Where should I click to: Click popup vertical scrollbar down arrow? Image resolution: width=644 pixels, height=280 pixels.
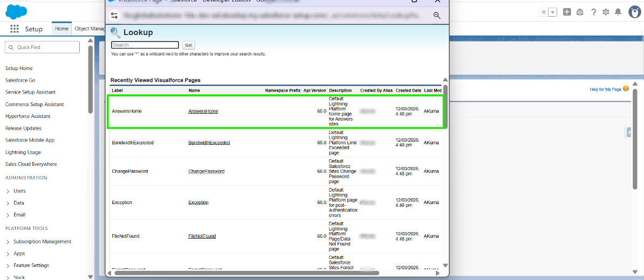[445, 265]
